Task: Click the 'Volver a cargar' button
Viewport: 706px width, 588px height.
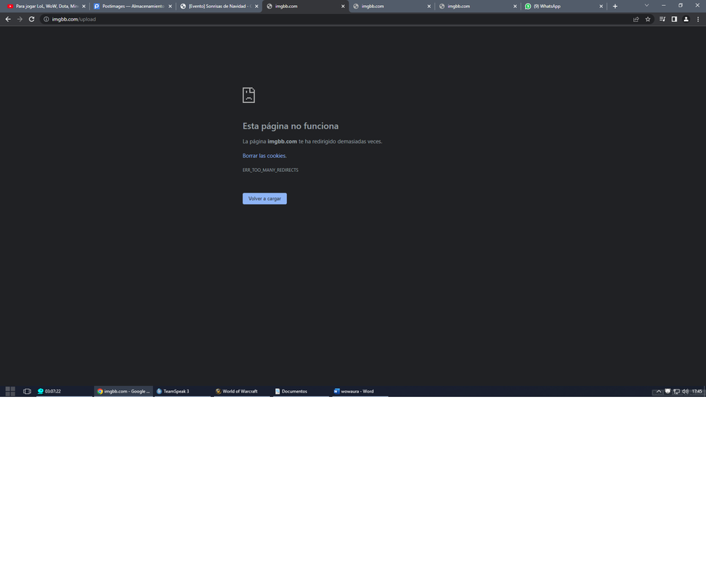Action: tap(265, 198)
